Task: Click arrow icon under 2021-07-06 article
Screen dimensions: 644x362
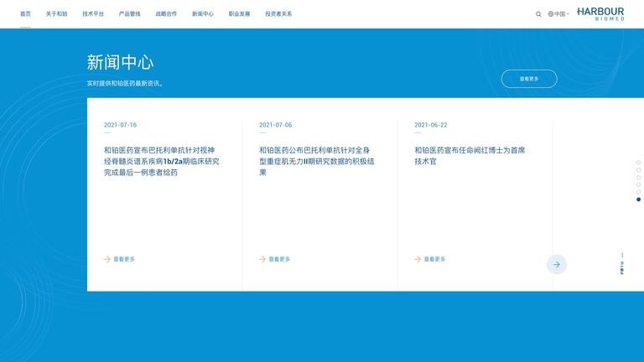Action: 262,259
